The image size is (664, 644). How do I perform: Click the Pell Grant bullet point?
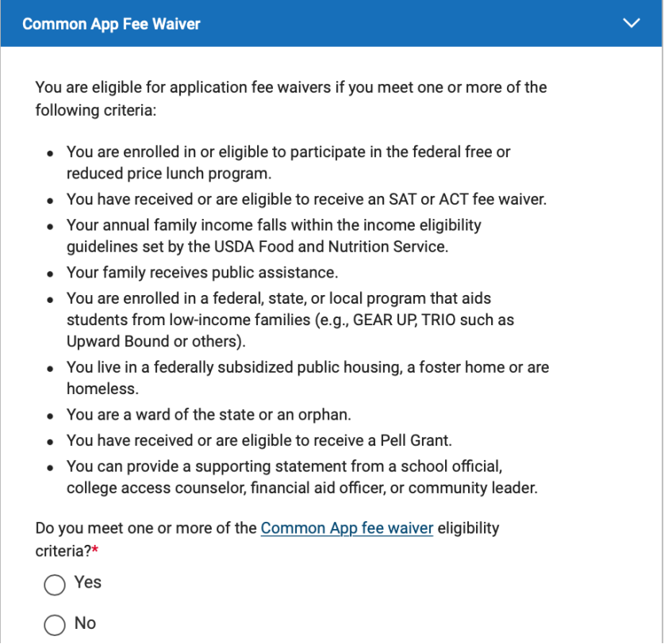[262, 439]
